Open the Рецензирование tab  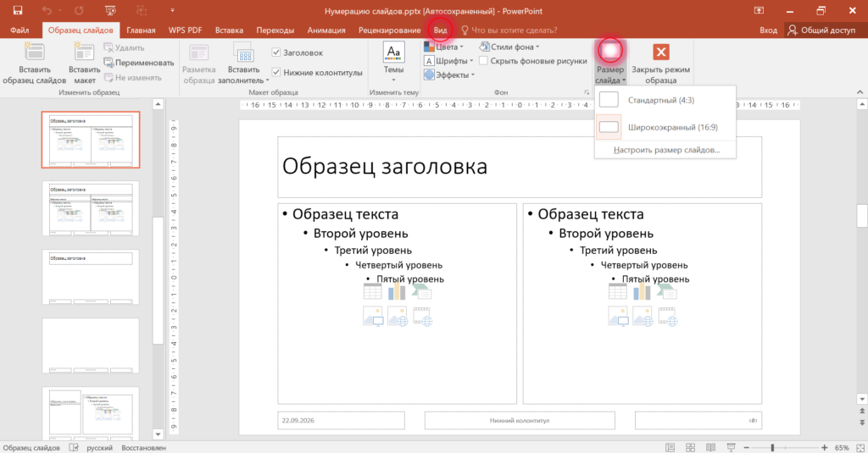point(389,30)
